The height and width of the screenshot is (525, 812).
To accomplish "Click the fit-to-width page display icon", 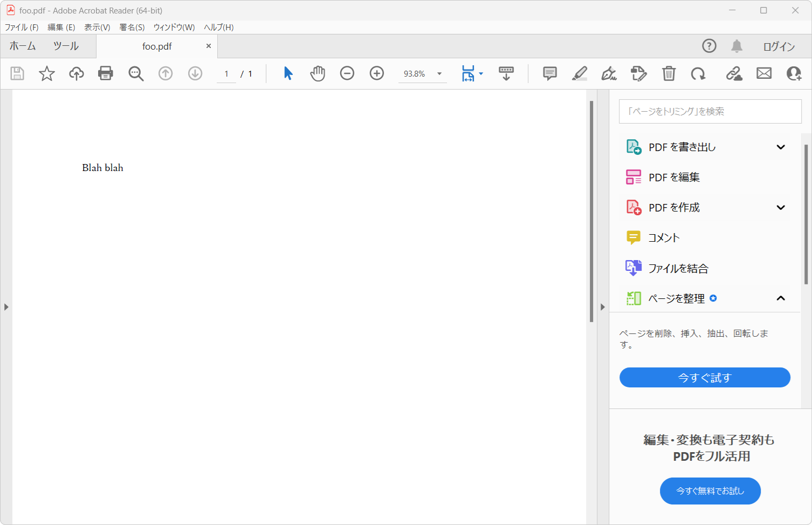I will [x=468, y=73].
